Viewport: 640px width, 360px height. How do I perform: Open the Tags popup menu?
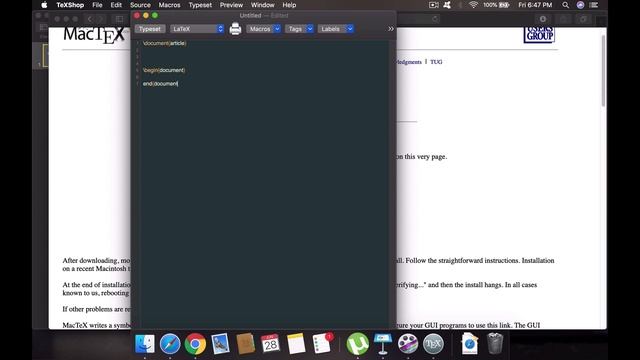click(299, 29)
